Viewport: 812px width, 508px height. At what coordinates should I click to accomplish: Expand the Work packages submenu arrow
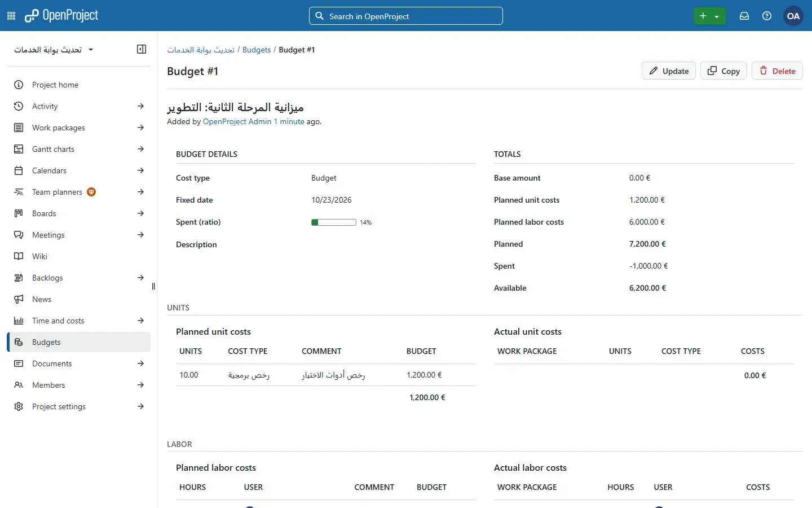click(x=140, y=128)
